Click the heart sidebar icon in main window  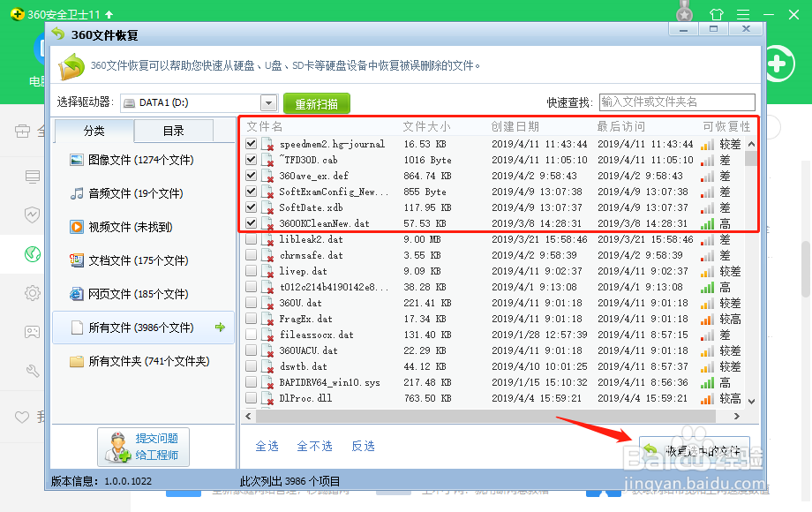tap(22, 417)
